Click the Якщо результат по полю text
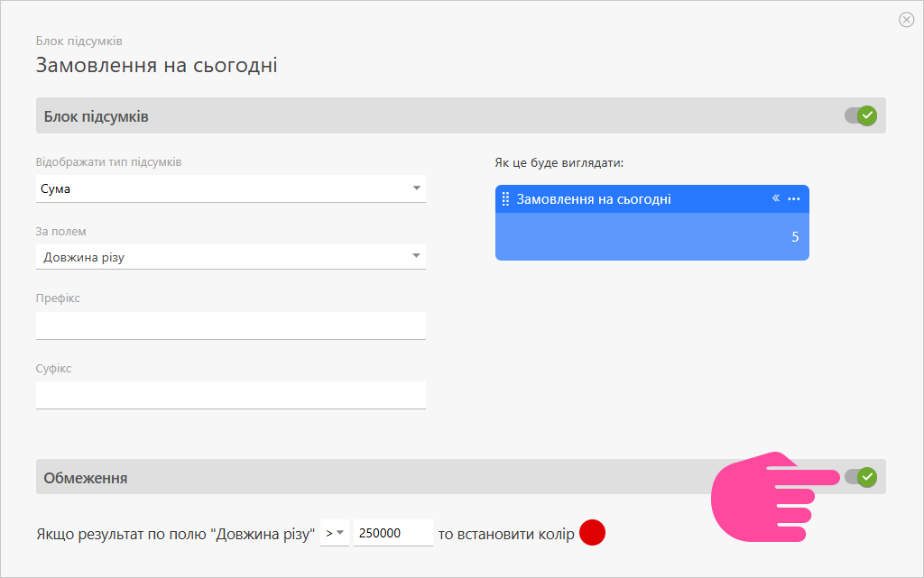This screenshot has width=924, height=578. coord(176,534)
